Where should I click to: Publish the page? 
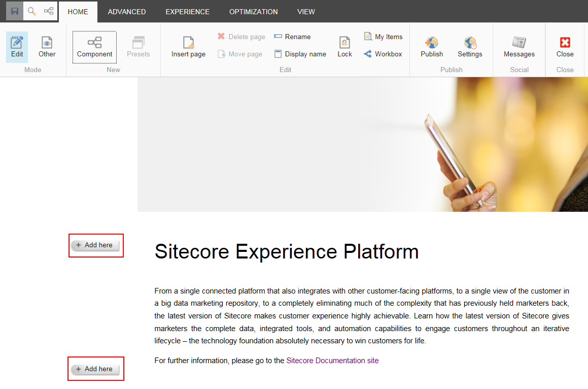pos(432,47)
